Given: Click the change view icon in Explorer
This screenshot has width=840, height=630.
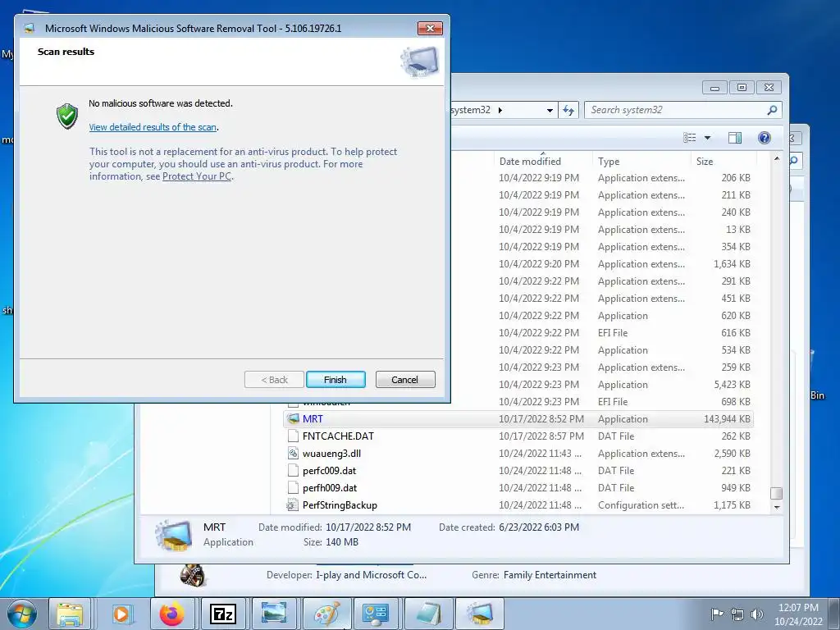Looking at the screenshot, I should [690, 138].
